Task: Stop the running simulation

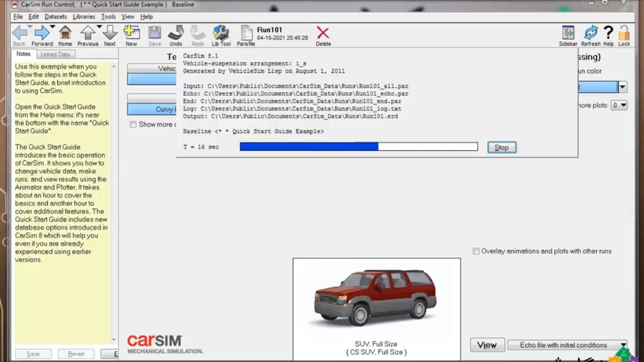Action: (502, 147)
